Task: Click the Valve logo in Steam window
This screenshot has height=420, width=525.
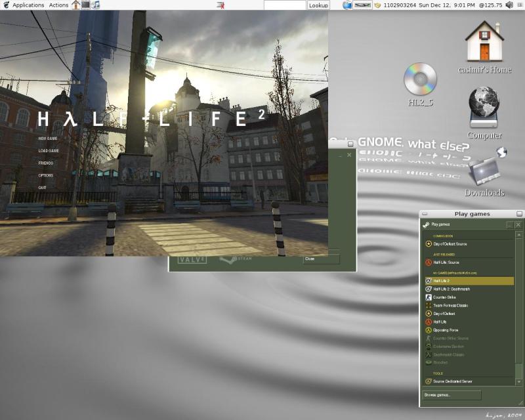Action: coord(192,260)
